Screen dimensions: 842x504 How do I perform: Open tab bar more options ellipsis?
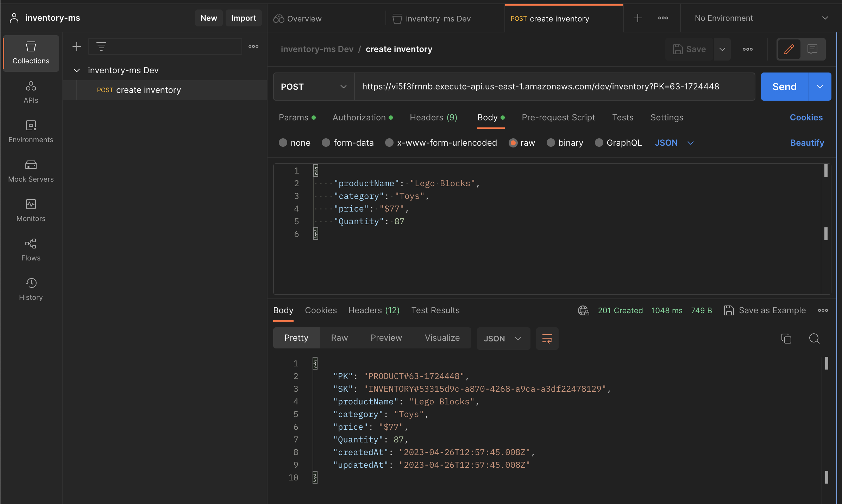click(663, 18)
